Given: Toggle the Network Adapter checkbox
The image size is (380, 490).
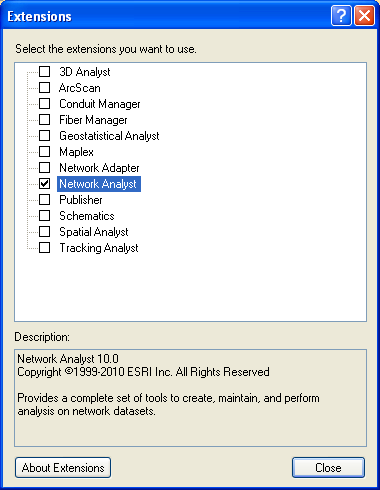Looking at the screenshot, I should [44, 167].
